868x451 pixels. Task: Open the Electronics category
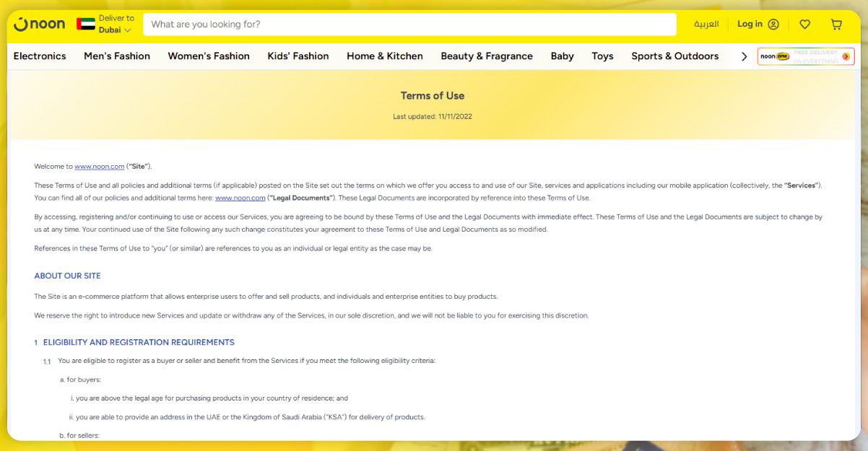pos(40,56)
